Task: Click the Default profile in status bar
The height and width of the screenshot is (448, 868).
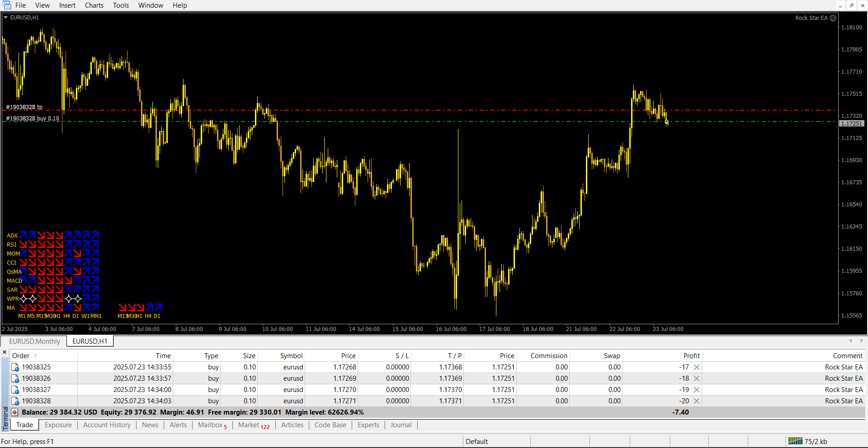Action: [x=476, y=441]
